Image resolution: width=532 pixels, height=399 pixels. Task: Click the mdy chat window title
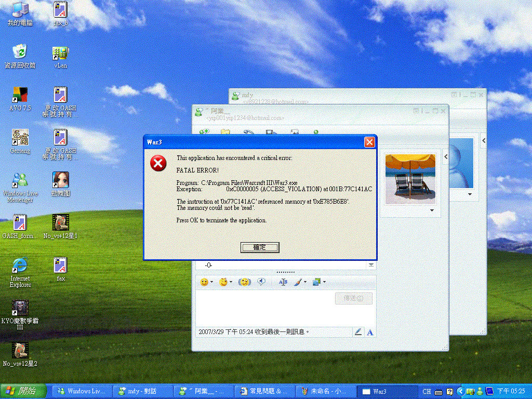[x=247, y=95]
